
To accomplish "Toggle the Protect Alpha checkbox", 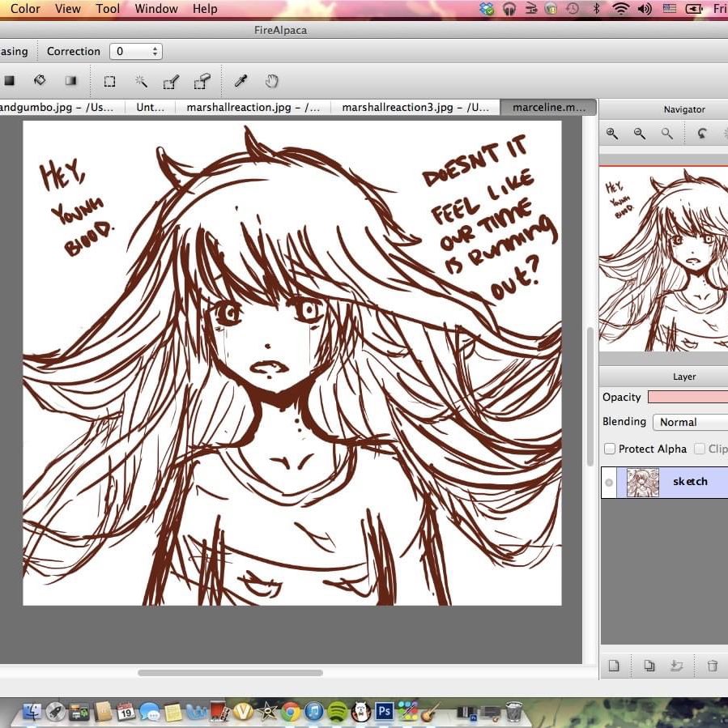I will point(610,449).
